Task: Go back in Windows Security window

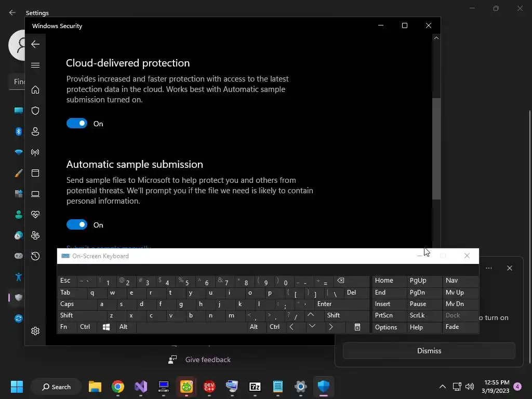Action: [35, 44]
